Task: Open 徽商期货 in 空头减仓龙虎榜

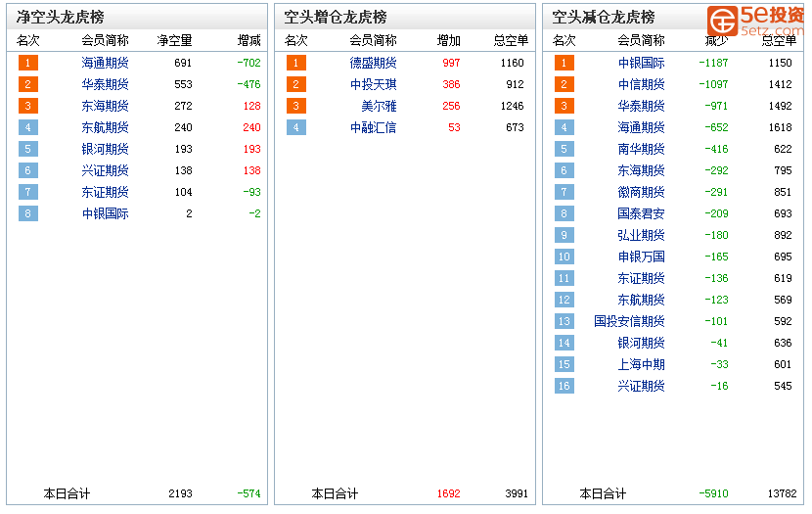Action: (x=641, y=192)
